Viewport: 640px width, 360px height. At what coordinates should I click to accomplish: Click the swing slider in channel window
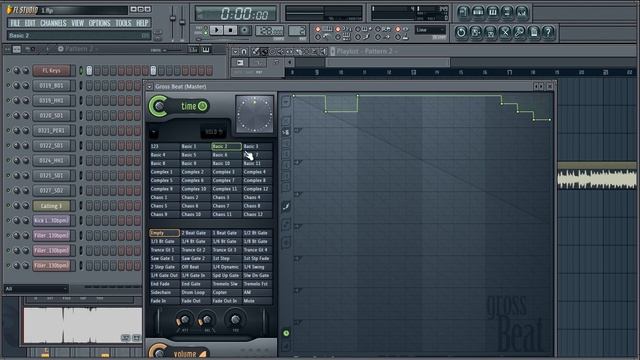click(173, 50)
